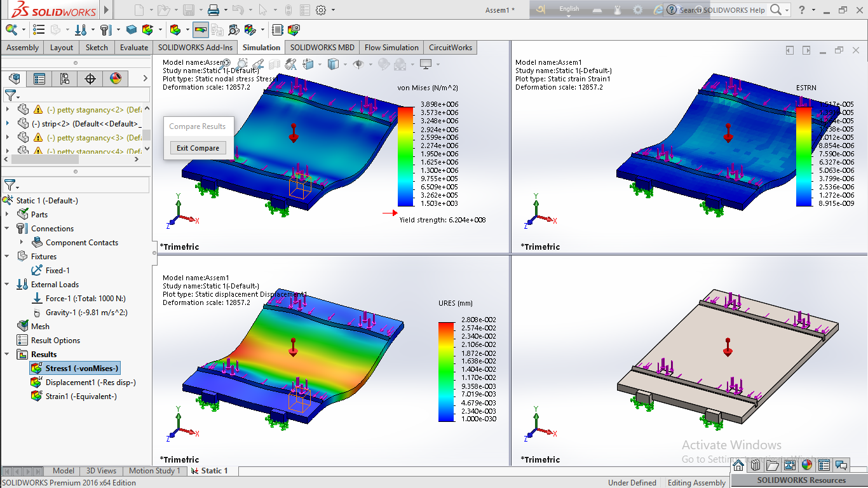This screenshot has width=868, height=488.
Task: Open the Results Advisor icon
Action: click(x=175, y=30)
